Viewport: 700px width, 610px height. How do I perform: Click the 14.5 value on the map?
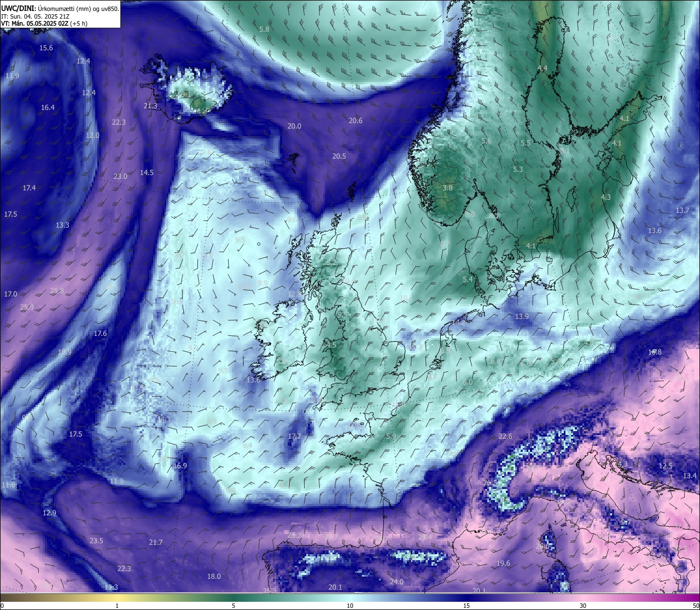click(147, 173)
